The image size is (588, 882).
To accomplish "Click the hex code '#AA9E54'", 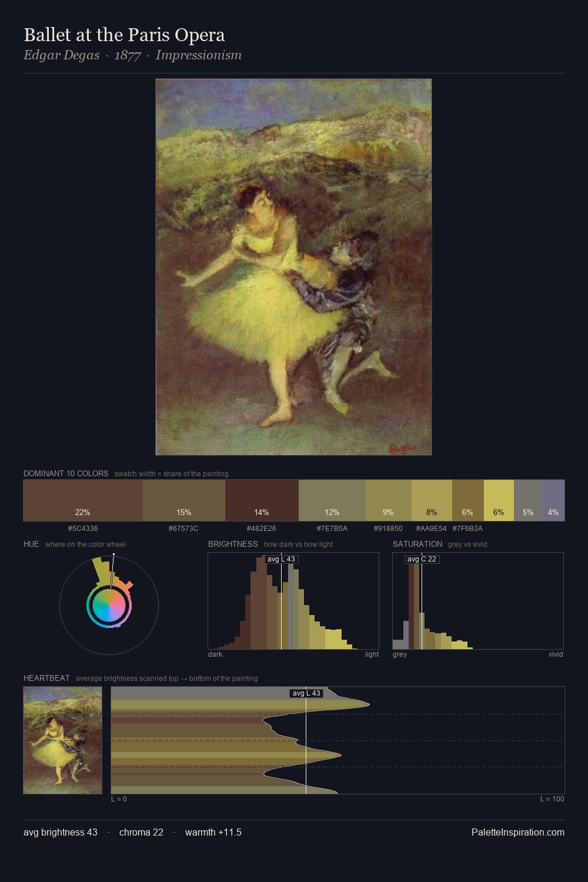I will [431, 529].
